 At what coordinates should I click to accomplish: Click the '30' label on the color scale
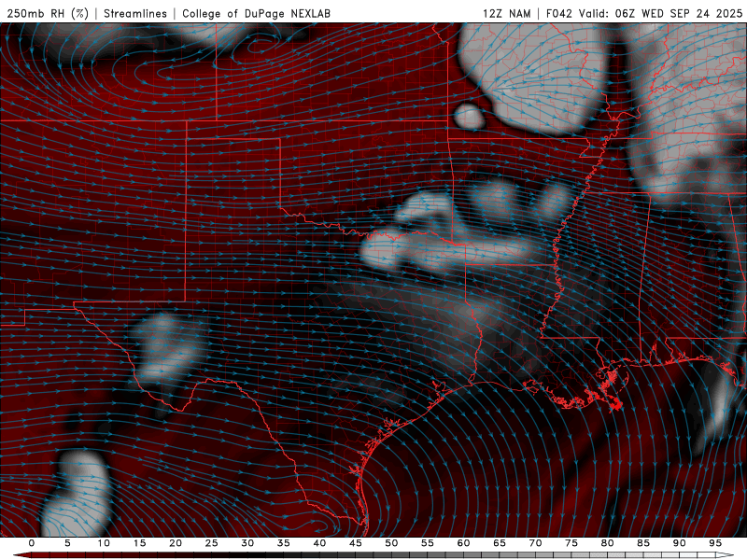247,543
